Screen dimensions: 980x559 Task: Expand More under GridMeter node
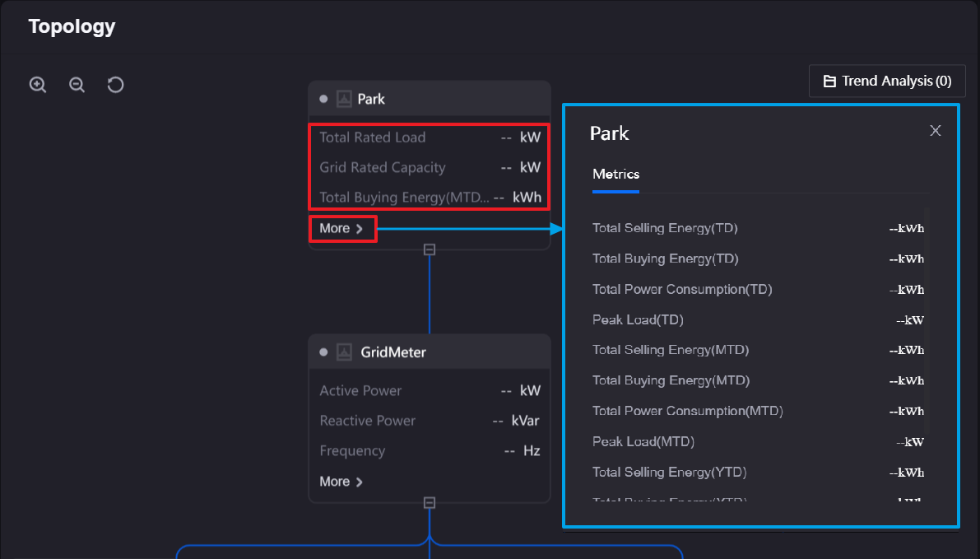tap(341, 482)
